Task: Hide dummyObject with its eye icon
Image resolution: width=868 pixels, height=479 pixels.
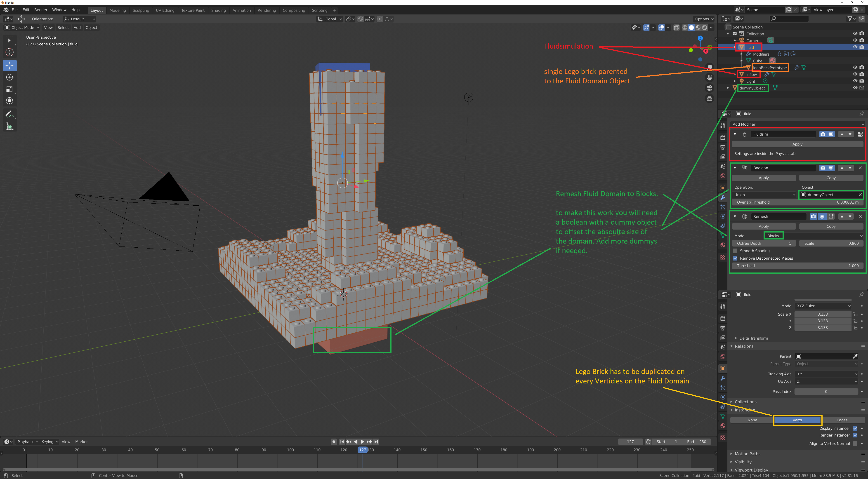Action: pyautogui.click(x=855, y=88)
